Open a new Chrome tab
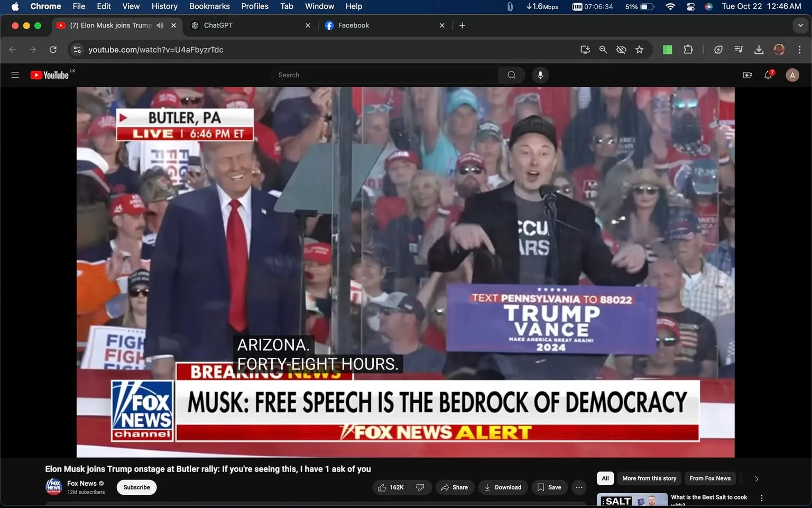Image resolution: width=812 pixels, height=508 pixels. tap(462, 25)
